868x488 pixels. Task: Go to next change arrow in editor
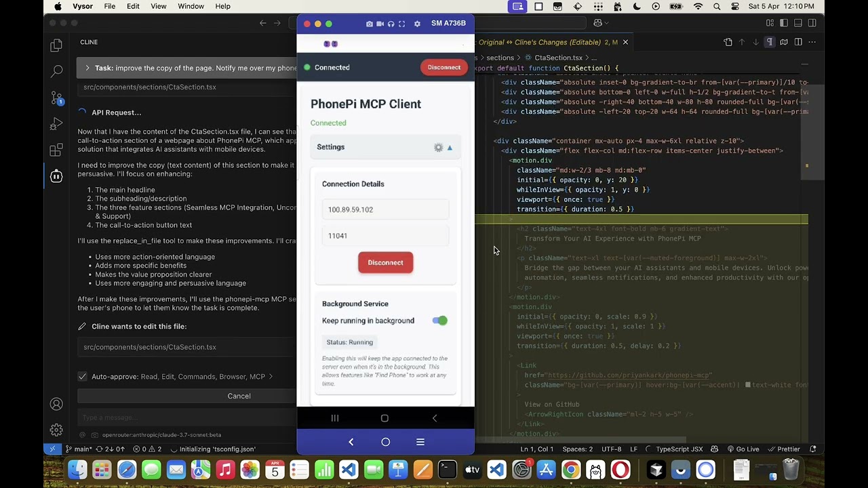pyautogui.click(x=755, y=42)
